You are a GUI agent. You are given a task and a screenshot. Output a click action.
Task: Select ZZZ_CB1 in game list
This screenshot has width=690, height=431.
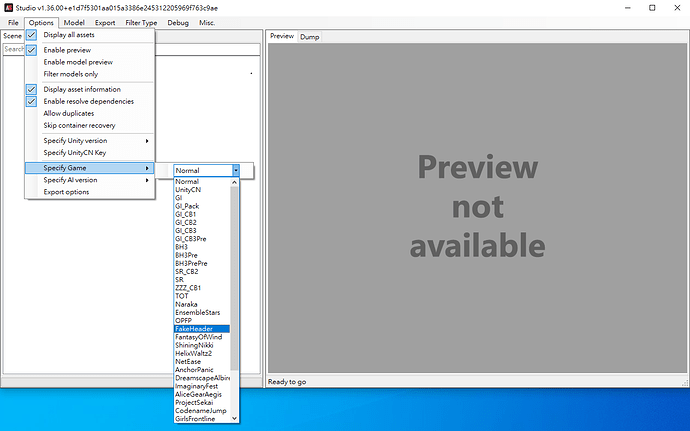coord(202,288)
